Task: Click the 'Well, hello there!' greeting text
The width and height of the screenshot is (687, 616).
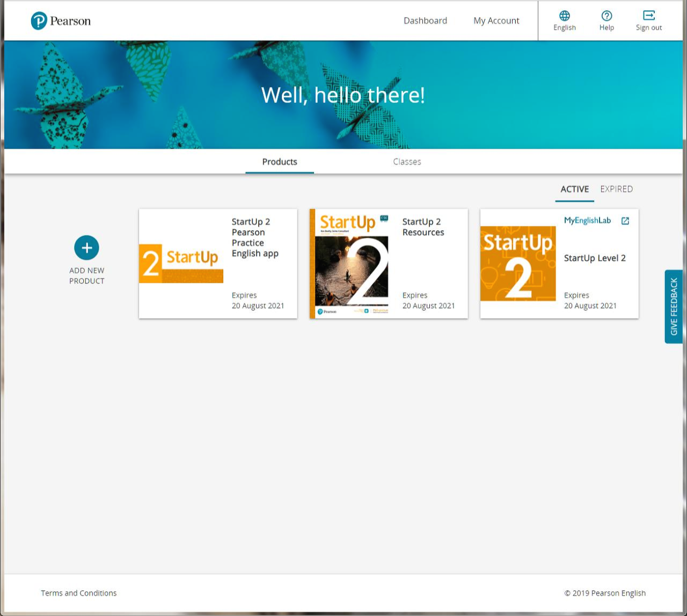Action: click(x=343, y=95)
